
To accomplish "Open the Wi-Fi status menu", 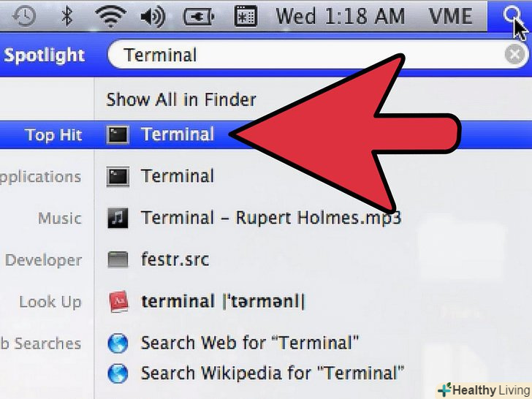I will 110,16.
